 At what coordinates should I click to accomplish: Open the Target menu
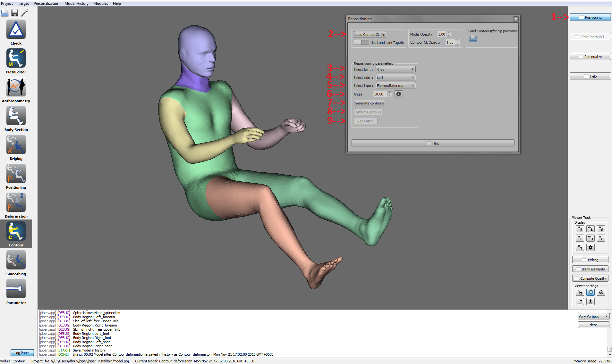click(x=23, y=4)
